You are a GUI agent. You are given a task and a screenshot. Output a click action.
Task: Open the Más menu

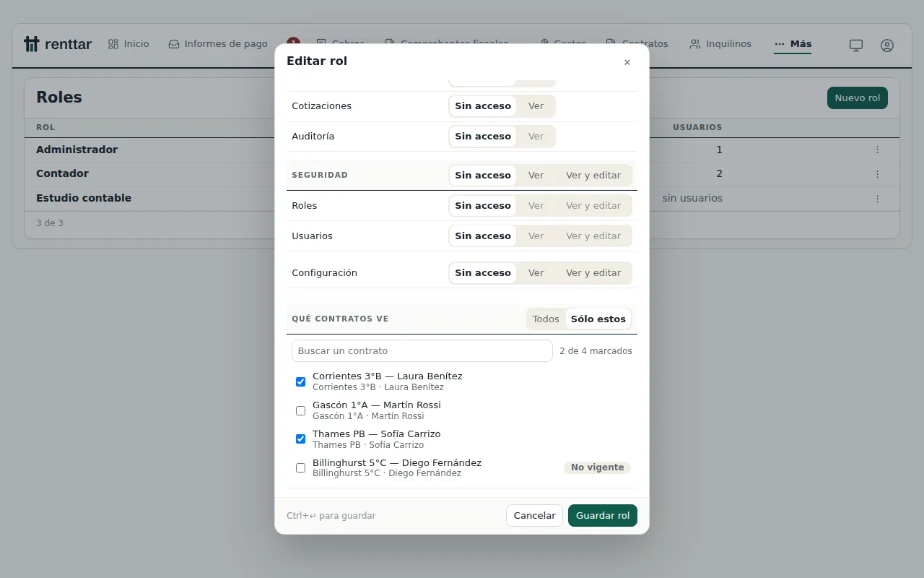tap(793, 44)
